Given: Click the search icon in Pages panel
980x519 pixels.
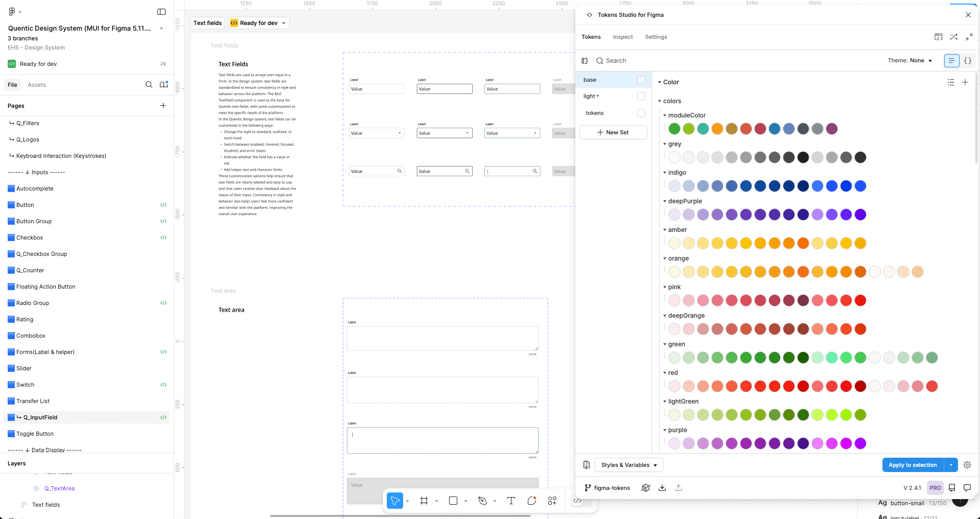Looking at the screenshot, I should pyautogui.click(x=149, y=85).
